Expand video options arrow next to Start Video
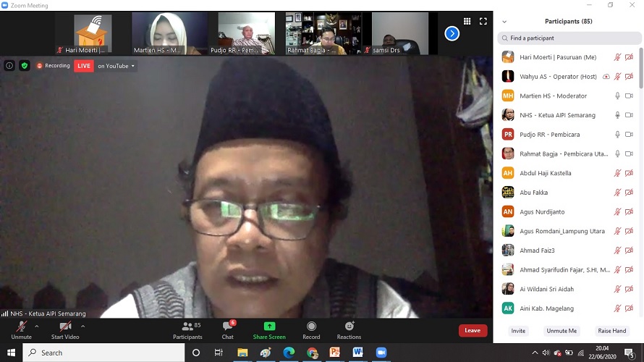This screenshot has height=362, width=644. [x=82, y=326]
